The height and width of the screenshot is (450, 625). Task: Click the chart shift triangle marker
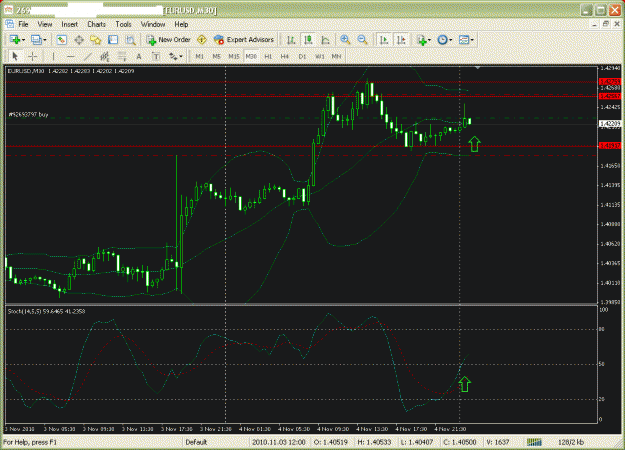pyautogui.click(x=478, y=68)
